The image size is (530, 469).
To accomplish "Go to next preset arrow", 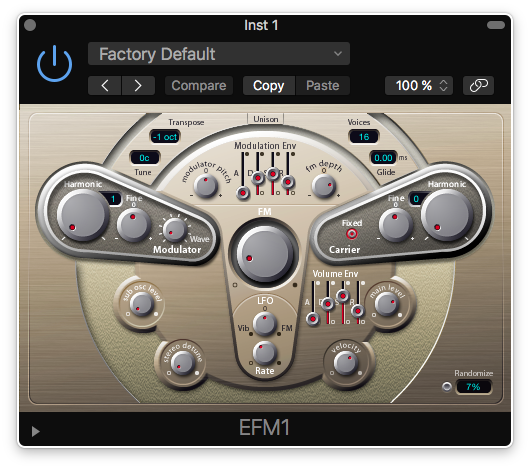I will (x=138, y=85).
